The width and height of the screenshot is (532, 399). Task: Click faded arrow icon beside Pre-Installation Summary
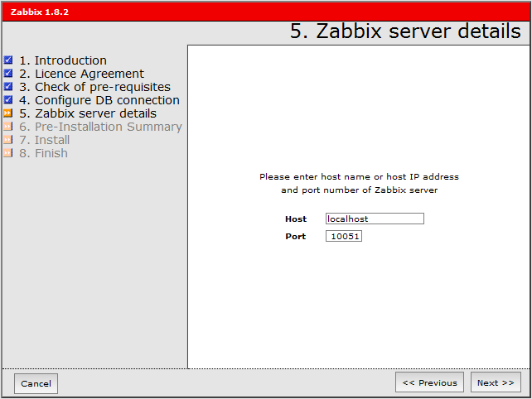pos(8,127)
